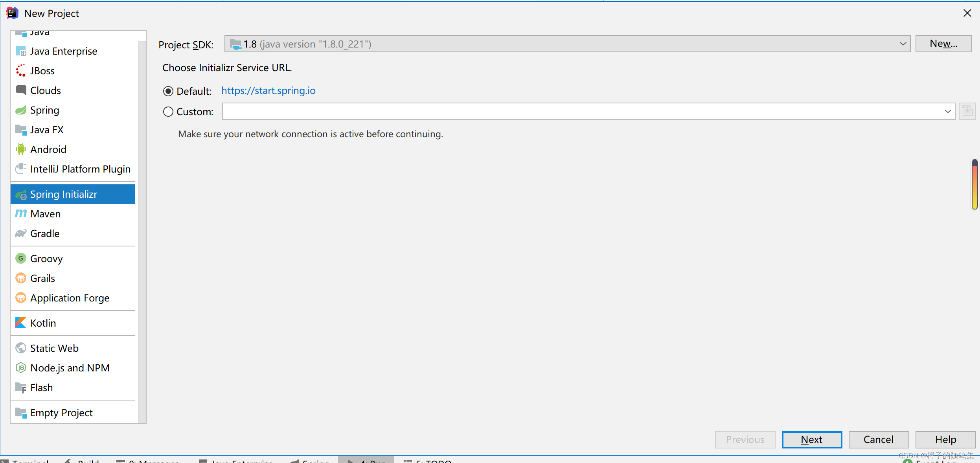Expand the Custom URL input dropdown
Image resolution: width=980 pixels, height=463 pixels.
click(x=948, y=111)
